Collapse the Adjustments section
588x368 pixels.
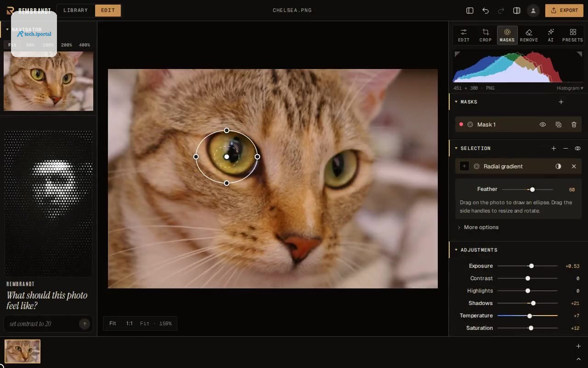[456, 250]
